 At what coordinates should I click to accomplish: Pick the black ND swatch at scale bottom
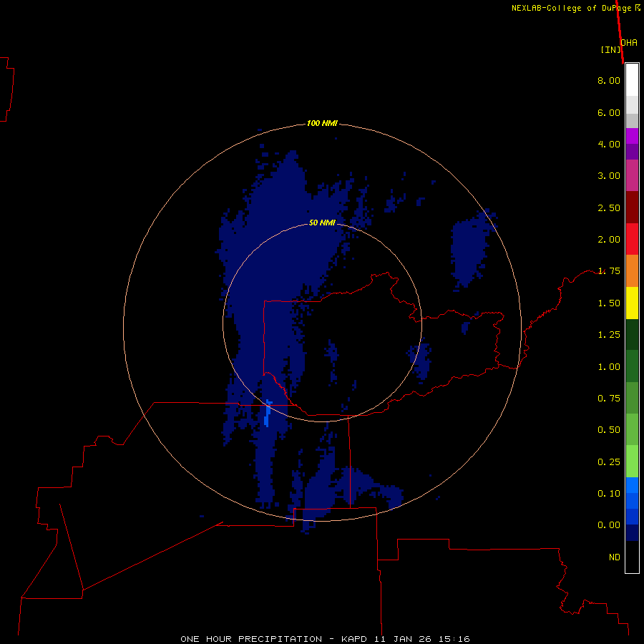(632, 557)
